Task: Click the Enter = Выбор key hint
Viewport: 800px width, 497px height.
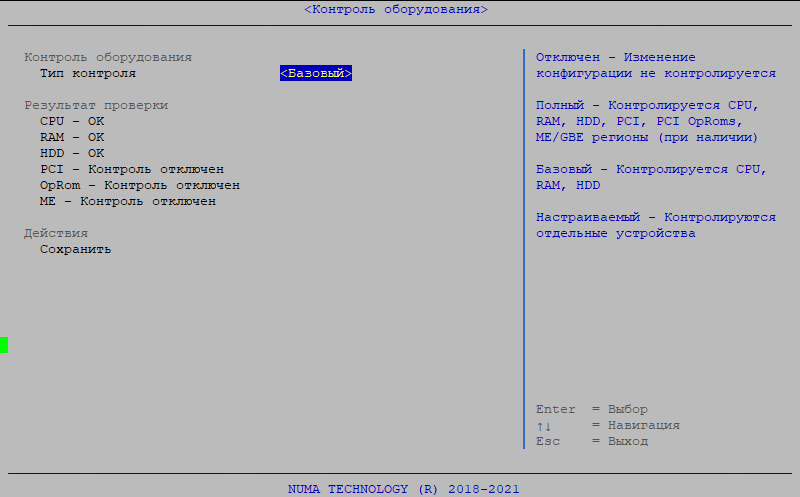Action: (x=592, y=409)
